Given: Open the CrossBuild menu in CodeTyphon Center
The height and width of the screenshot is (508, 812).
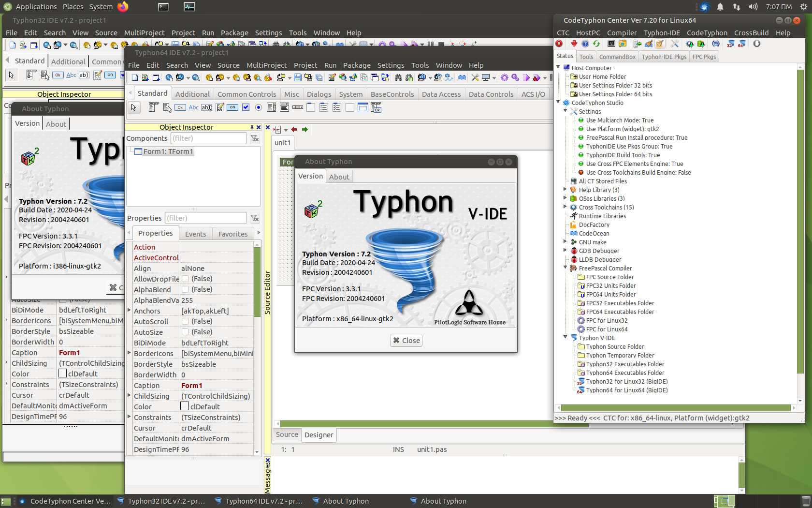Looking at the screenshot, I should [x=751, y=33].
